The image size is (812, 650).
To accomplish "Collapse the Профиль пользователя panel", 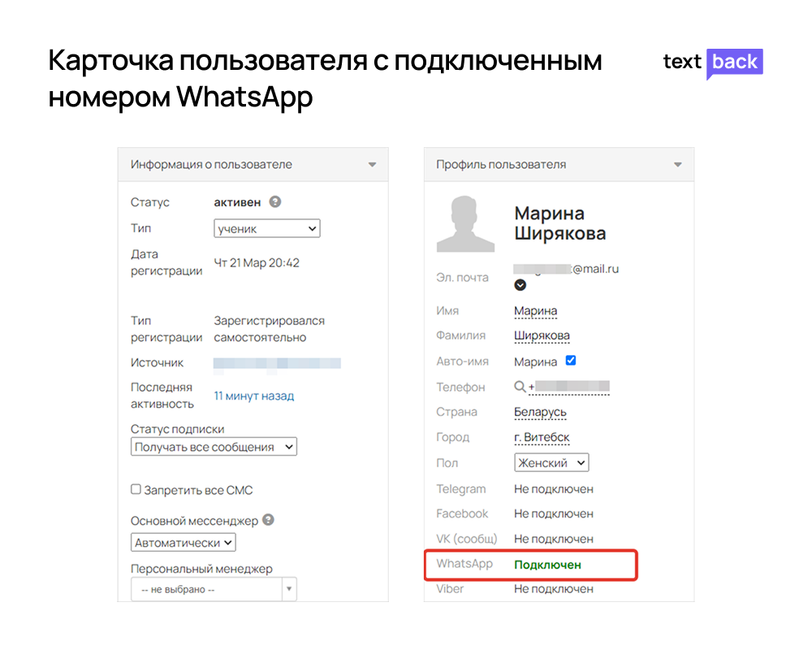I will pos(677,165).
